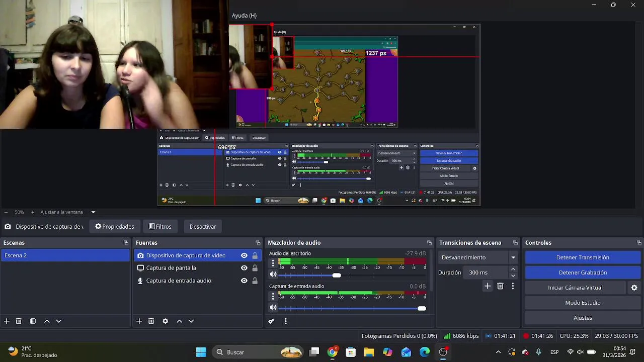Hide Captura de pantalla source

[x=244, y=268]
